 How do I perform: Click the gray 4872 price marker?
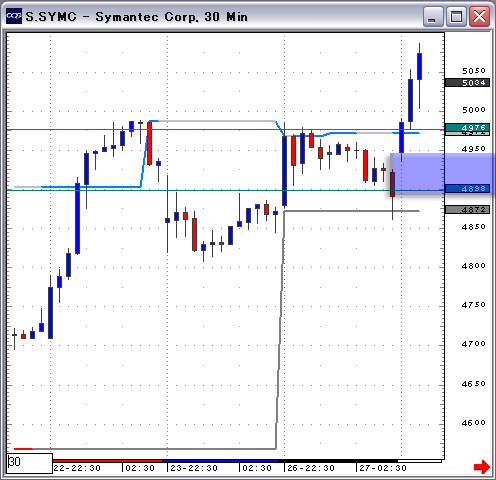[467, 210]
